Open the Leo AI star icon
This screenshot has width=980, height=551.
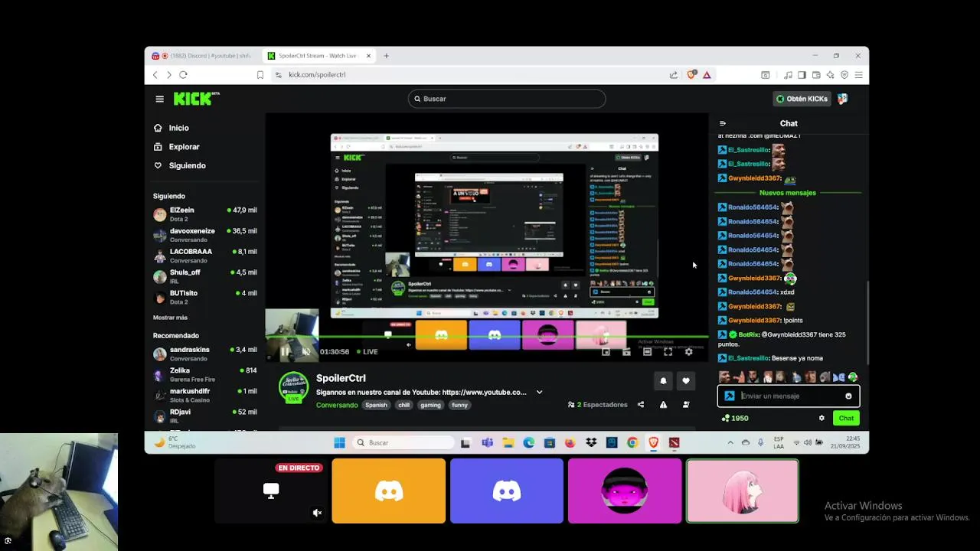[830, 75]
